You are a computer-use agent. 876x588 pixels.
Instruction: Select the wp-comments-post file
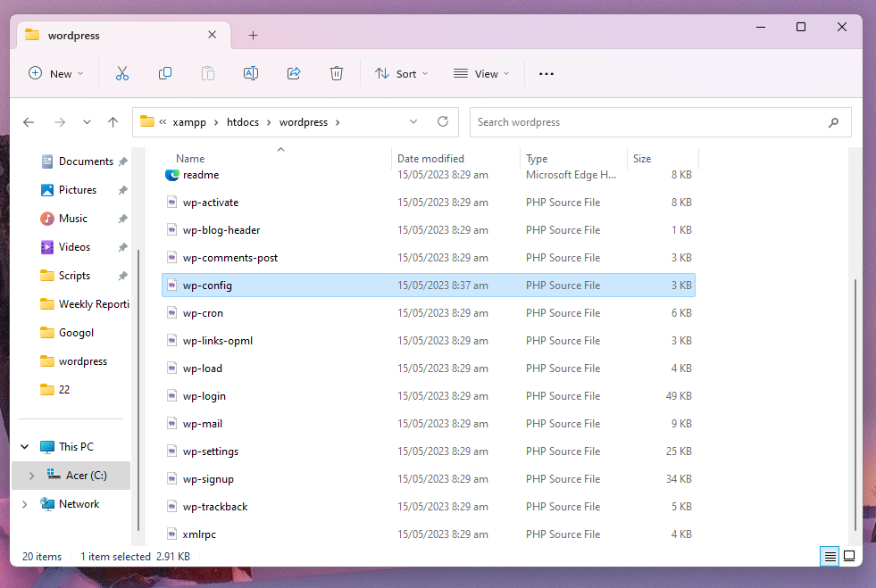[x=429, y=258]
